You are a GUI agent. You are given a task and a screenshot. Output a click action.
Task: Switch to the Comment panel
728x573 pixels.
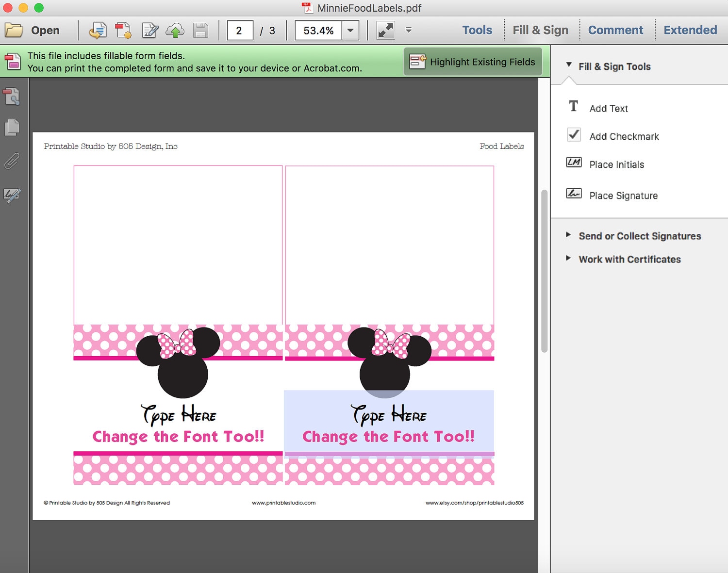pyautogui.click(x=616, y=30)
